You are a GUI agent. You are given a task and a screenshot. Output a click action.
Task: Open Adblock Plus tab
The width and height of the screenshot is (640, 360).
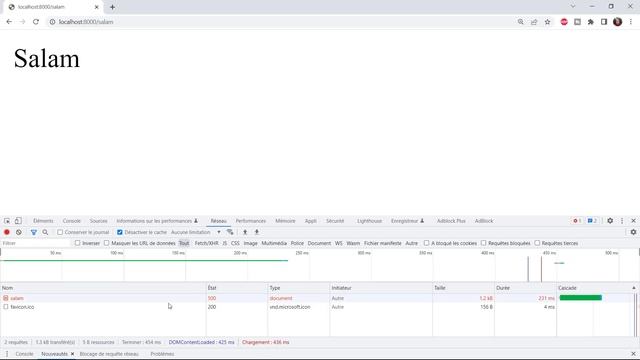coord(451,221)
